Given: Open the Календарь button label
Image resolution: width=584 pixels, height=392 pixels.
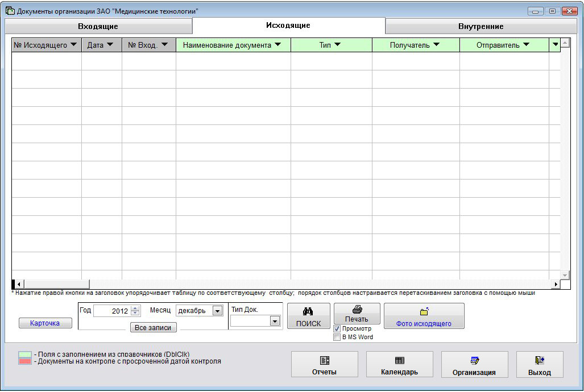Looking at the screenshot, I should pos(400,372).
